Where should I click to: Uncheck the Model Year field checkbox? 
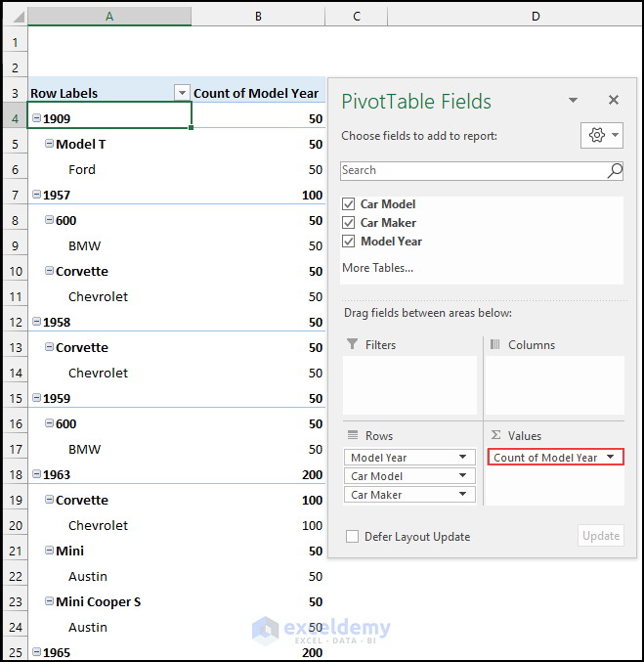pyautogui.click(x=348, y=242)
